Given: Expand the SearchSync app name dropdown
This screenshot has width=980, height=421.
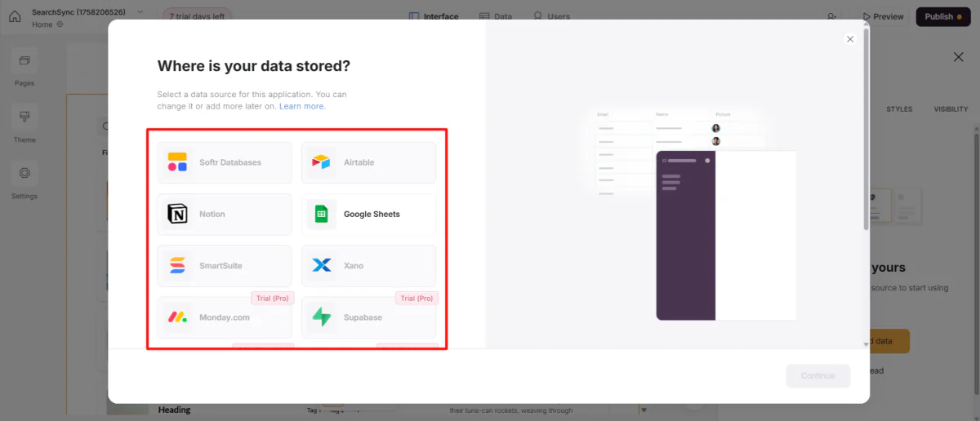Looking at the screenshot, I should (140, 11).
